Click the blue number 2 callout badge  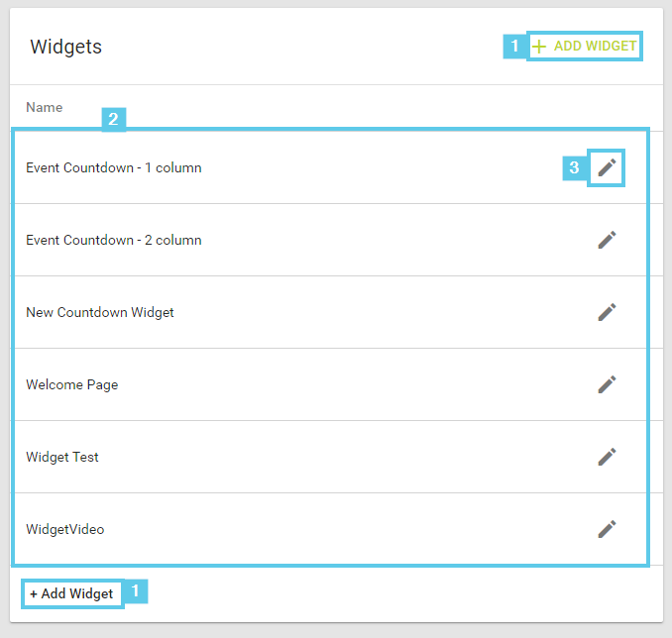coord(114,119)
